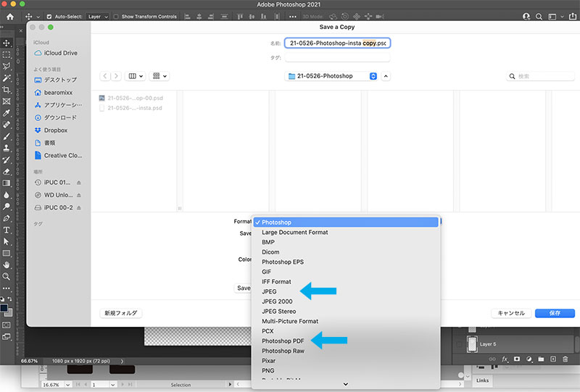Open workspace switcher dropdown
580x392 pixels.
coord(556,17)
